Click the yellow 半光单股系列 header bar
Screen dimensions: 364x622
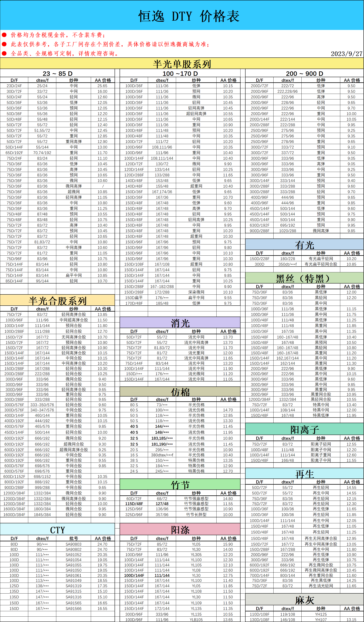point(182,64)
